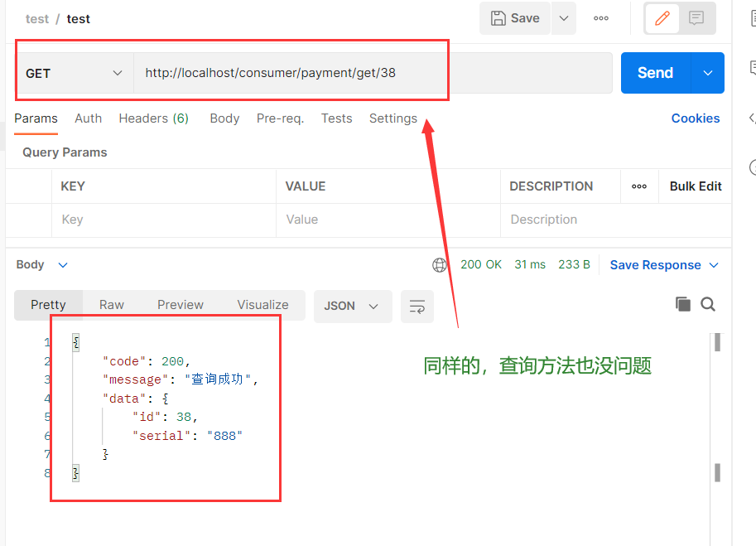Open the request Body tab

click(x=224, y=118)
